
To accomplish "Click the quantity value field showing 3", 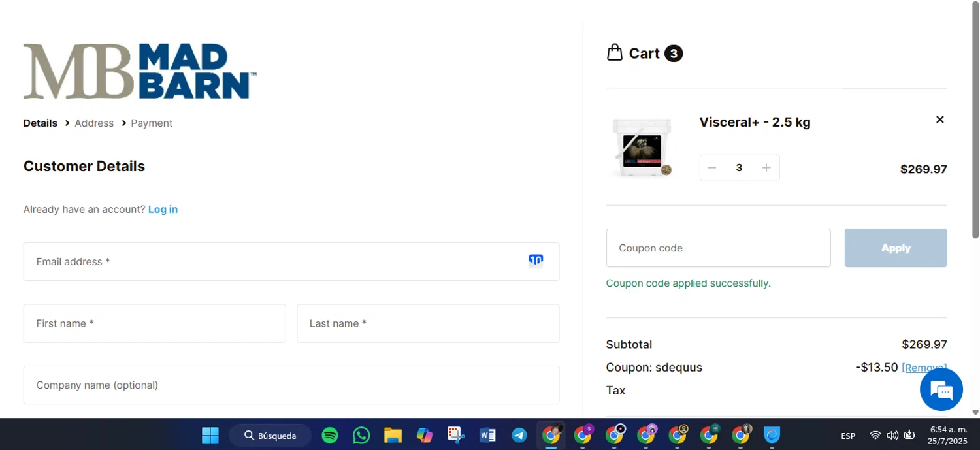I will 739,168.
